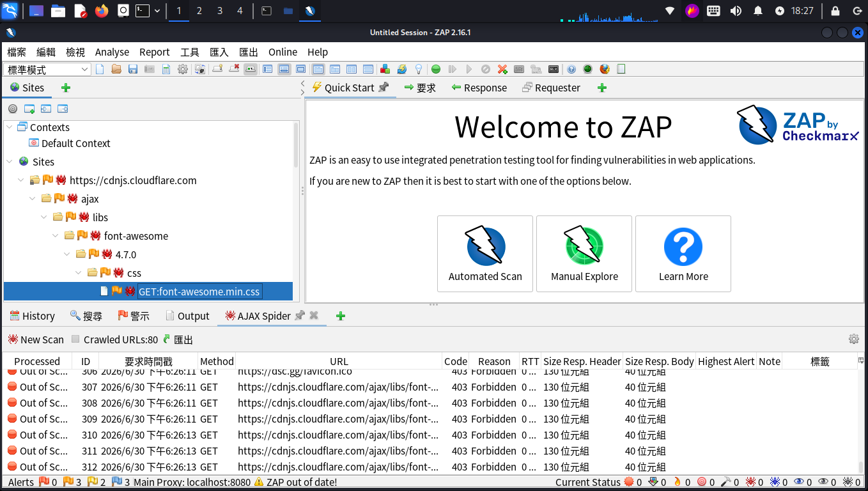This screenshot has height=491, width=868.
Task: Click the green radar icon in the toolbar
Action: point(588,69)
